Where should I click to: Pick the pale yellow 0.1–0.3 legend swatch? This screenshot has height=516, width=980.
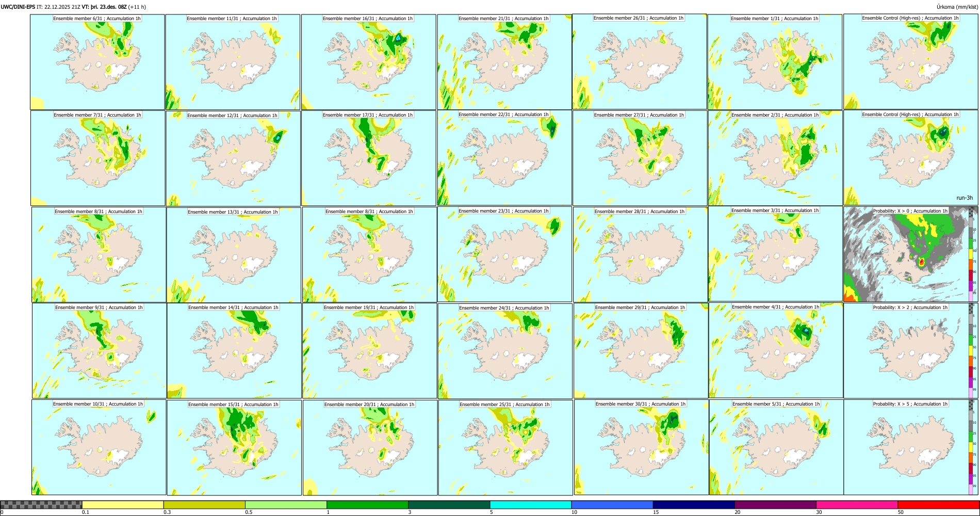click(x=123, y=505)
